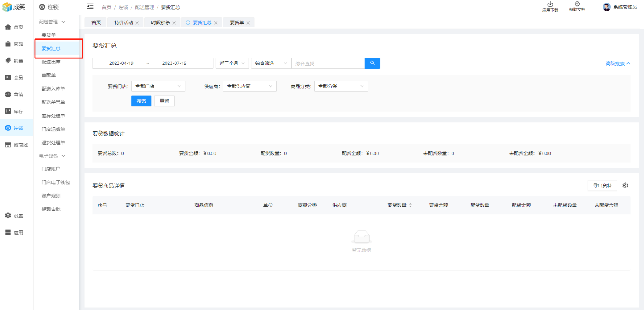Image resolution: width=644 pixels, height=310 pixels.
Task: Switch to the 时段秒杀 tab
Action: (160, 23)
